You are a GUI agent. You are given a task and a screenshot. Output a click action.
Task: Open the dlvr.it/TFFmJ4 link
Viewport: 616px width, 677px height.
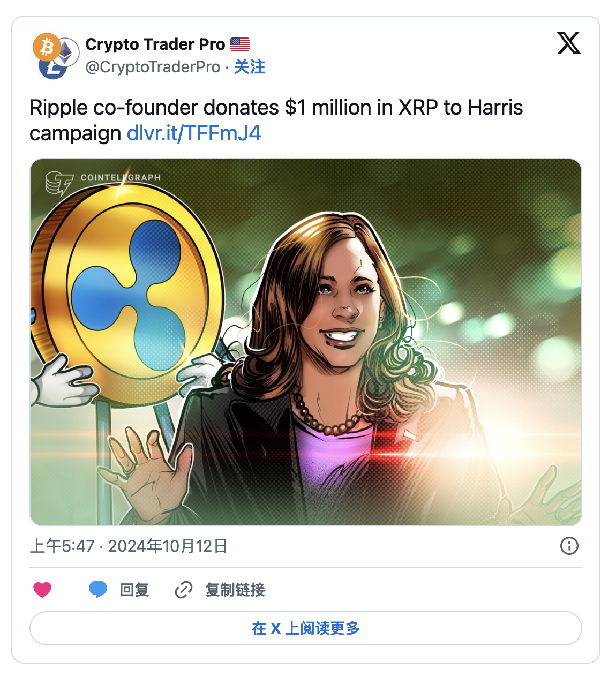point(194,133)
